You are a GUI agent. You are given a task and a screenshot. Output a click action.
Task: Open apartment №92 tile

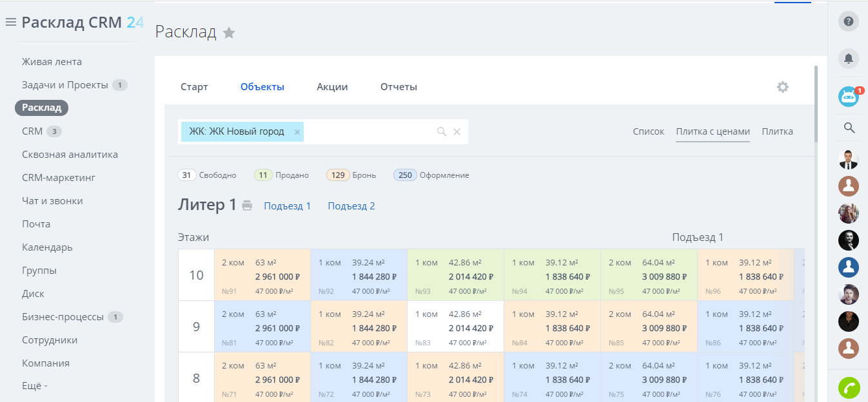(359, 275)
